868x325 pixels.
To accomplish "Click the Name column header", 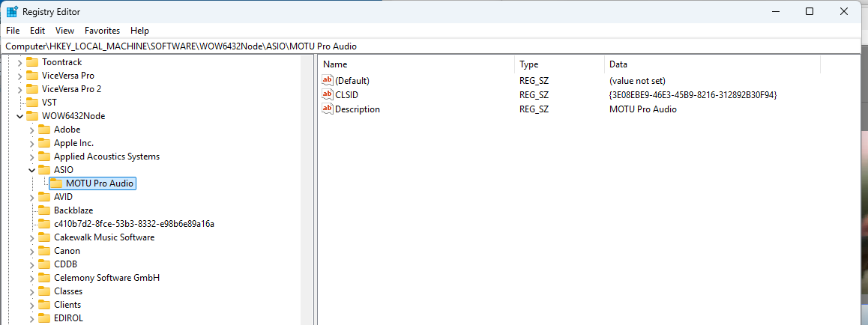I will [x=417, y=64].
